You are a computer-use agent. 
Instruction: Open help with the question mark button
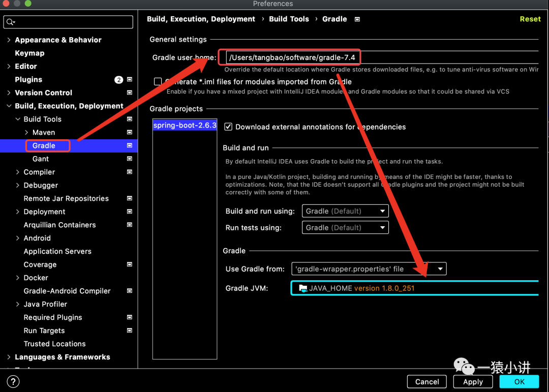click(13, 382)
